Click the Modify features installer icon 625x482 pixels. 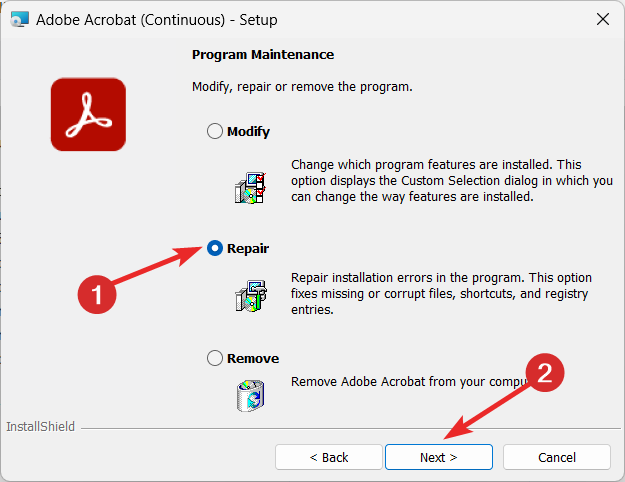tap(250, 188)
